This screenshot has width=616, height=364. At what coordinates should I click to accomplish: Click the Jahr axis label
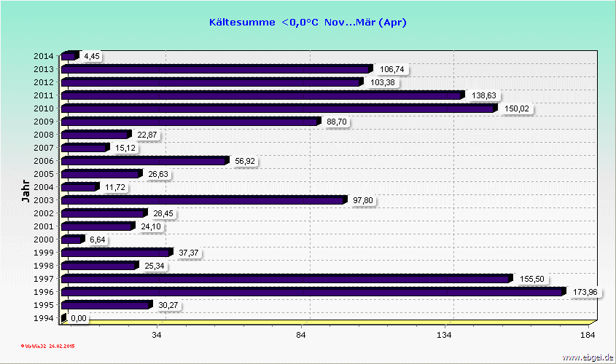click(x=26, y=191)
